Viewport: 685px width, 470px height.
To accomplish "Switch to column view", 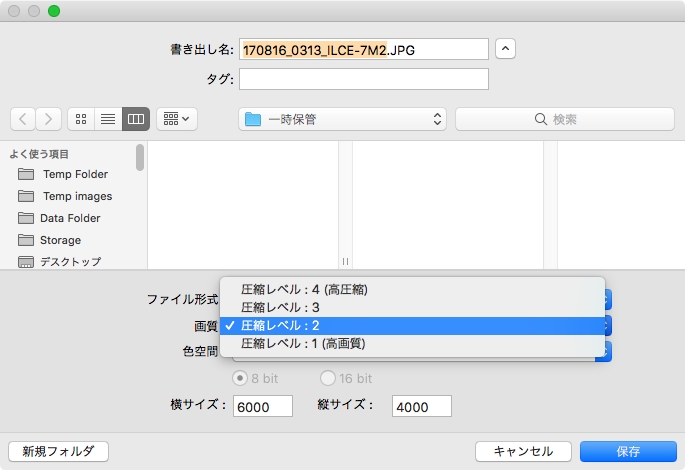I will click(136, 119).
